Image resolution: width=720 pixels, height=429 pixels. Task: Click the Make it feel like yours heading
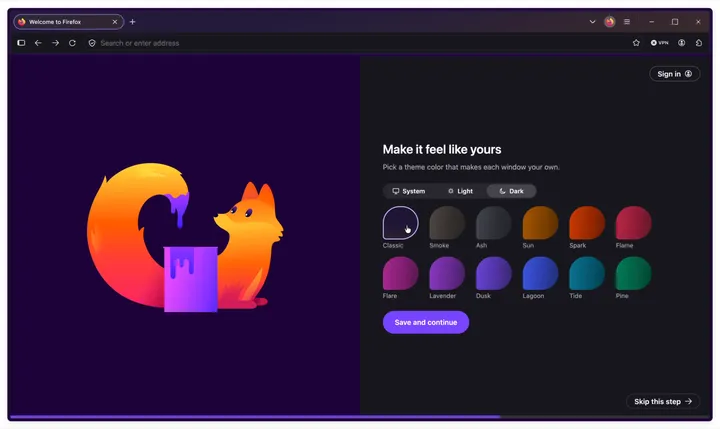point(442,150)
